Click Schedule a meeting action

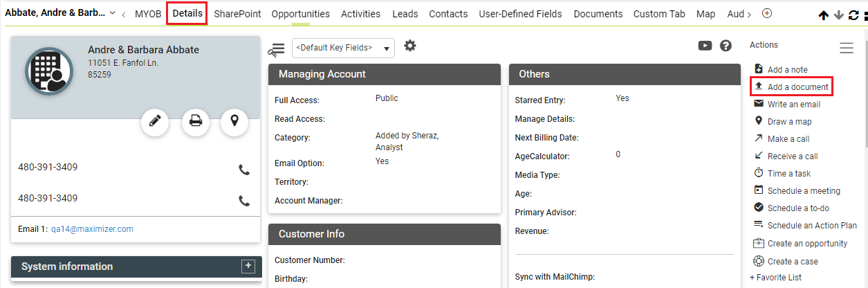(x=804, y=190)
